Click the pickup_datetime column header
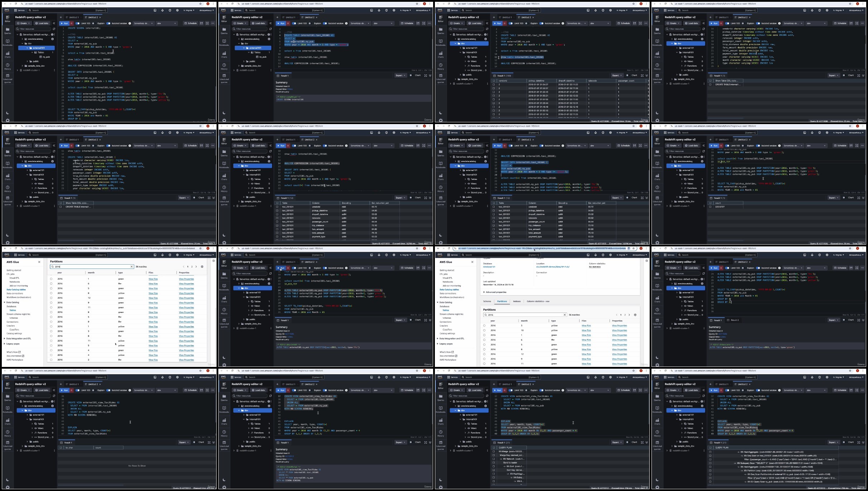 [x=536, y=81]
